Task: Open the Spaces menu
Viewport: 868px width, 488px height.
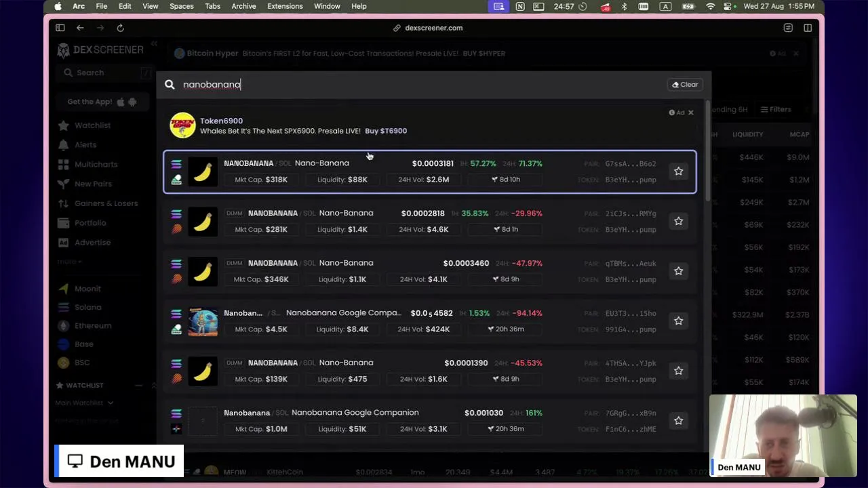Action: coord(181,6)
